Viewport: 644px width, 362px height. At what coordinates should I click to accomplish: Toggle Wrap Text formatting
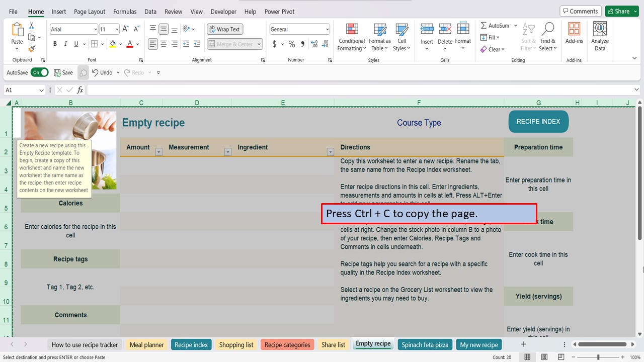point(224,29)
